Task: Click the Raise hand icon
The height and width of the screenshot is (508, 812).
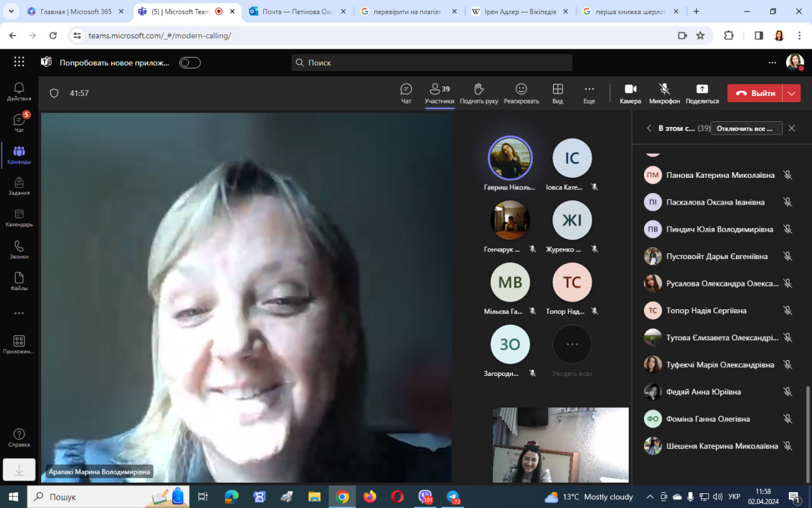Action: pos(479,93)
